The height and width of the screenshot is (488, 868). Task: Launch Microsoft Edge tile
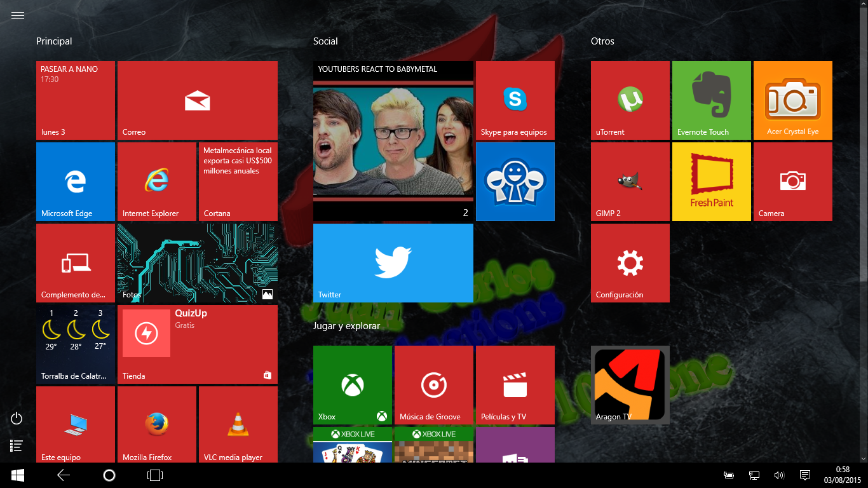(x=76, y=182)
